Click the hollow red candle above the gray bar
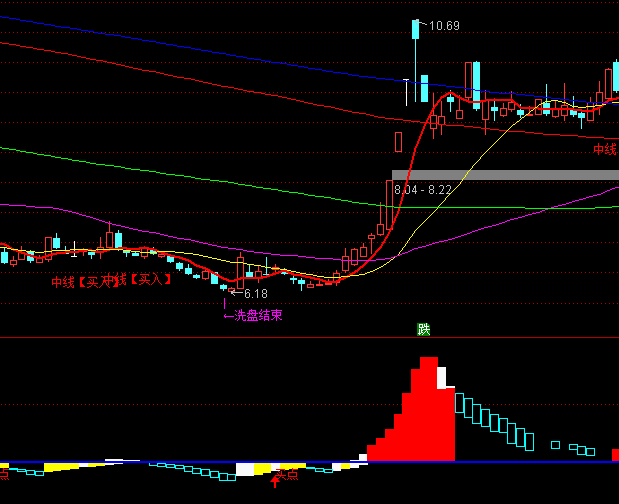This screenshot has height=504, width=619. [x=398, y=141]
